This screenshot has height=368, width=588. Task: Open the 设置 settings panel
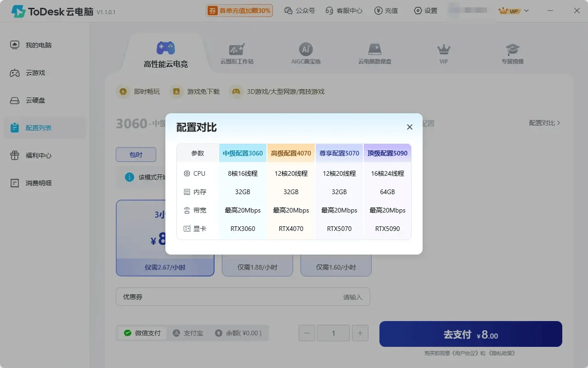[425, 10]
